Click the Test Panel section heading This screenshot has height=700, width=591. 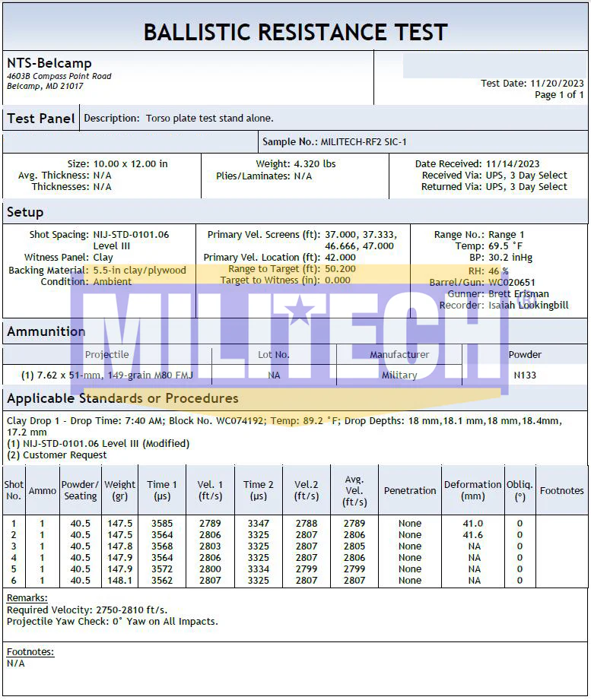point(40,119)
